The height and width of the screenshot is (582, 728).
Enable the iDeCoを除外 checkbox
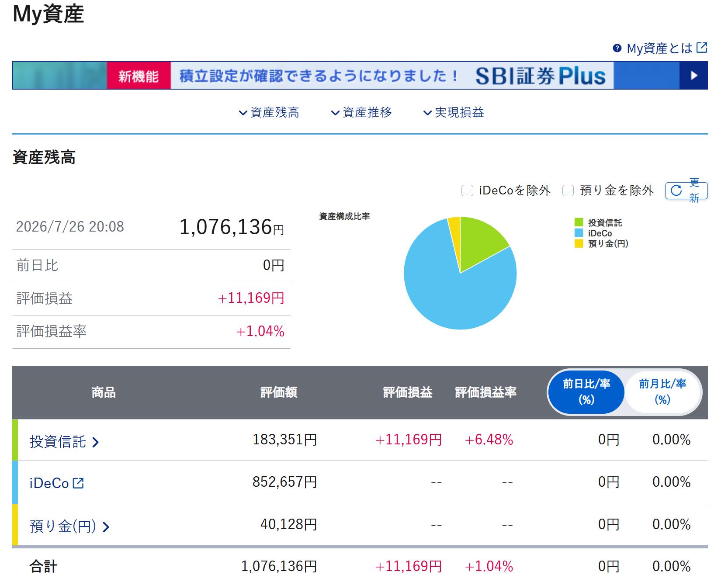click(x=467, y=191)
